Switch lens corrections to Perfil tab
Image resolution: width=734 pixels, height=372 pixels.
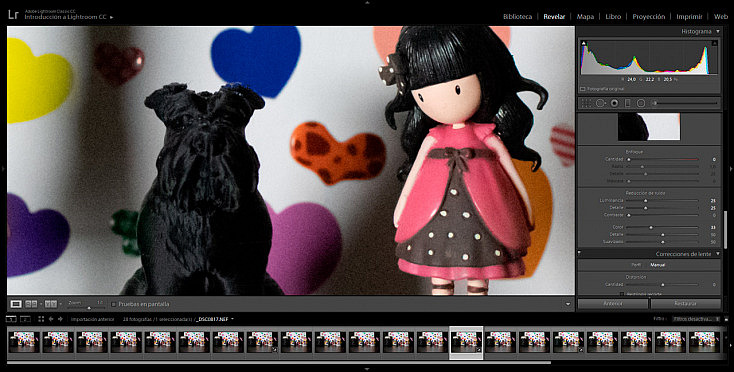pos(636,265)
